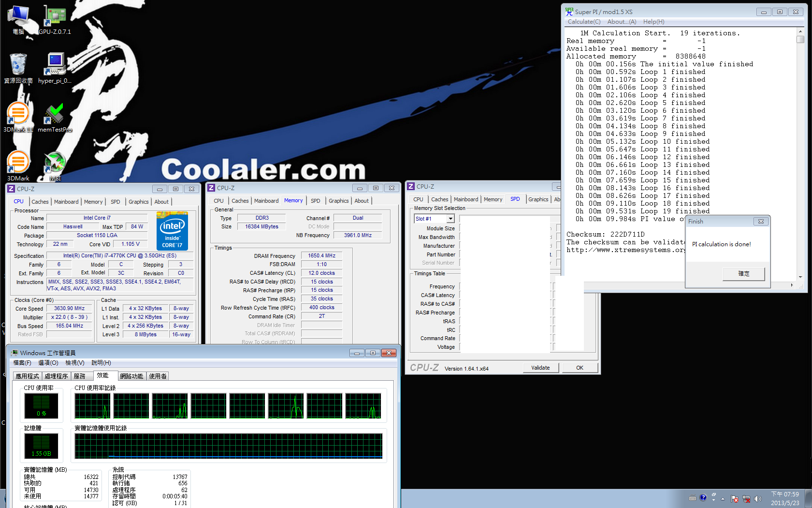Viewport: 812px width, 508px height.
Task: Click the Task Manager title bar icon
Action: [14, 353]
